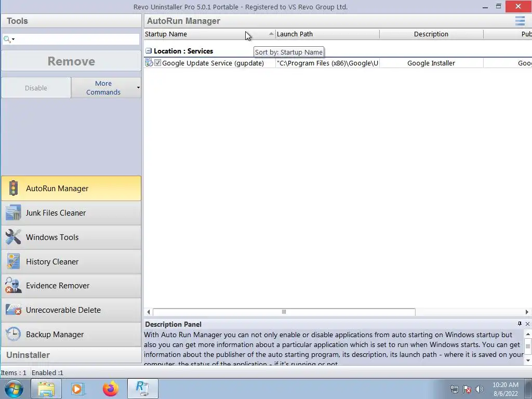This screenshot has width=532, height=399.
Task: Click the Description Panel scroll up arrow
Action: click(x=528, y=334)
